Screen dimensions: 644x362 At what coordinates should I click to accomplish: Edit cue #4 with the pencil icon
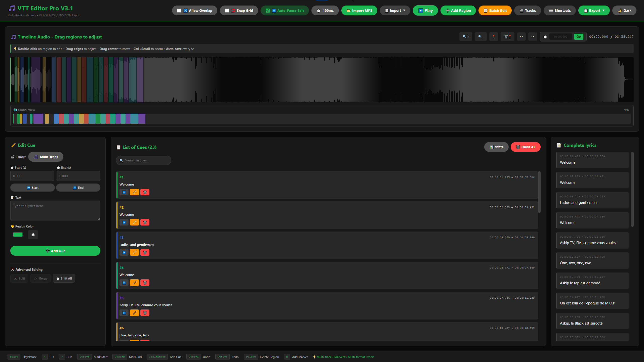(134, 283)
